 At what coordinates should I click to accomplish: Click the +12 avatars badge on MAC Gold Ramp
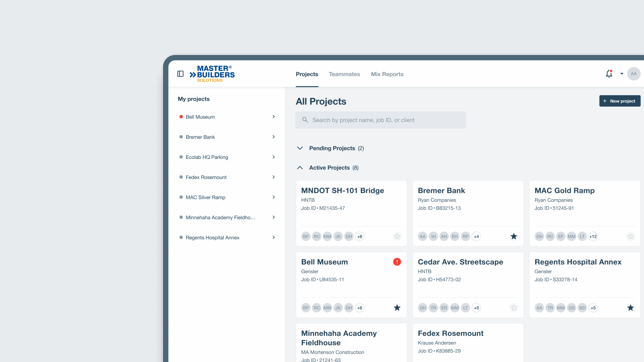593,236
